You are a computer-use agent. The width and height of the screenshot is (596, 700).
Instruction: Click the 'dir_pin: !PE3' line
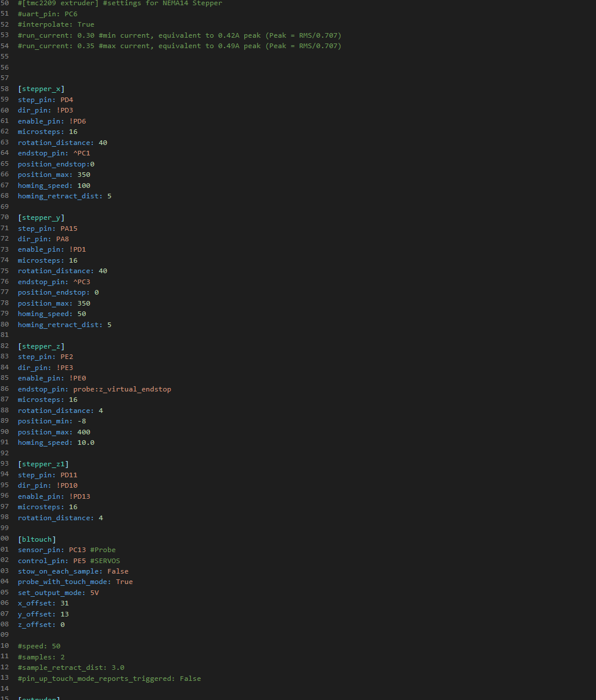[45, 368]
